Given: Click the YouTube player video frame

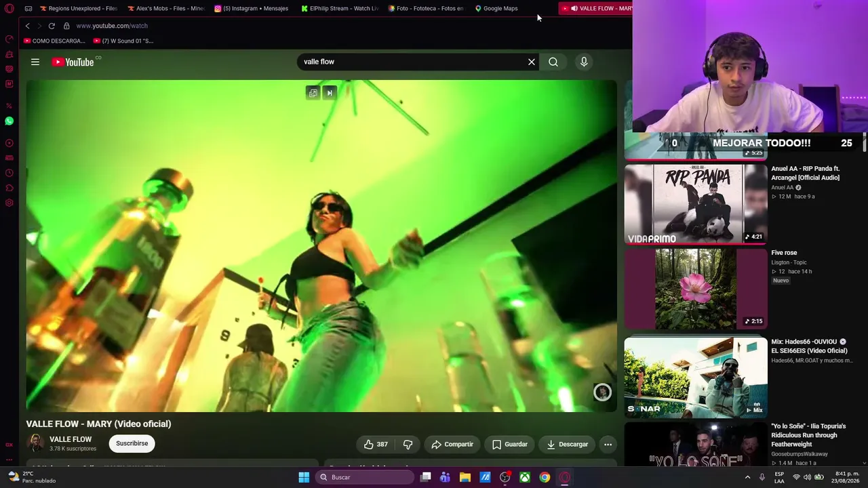Looking at the screenshot, I should click(x=321, y=246).
